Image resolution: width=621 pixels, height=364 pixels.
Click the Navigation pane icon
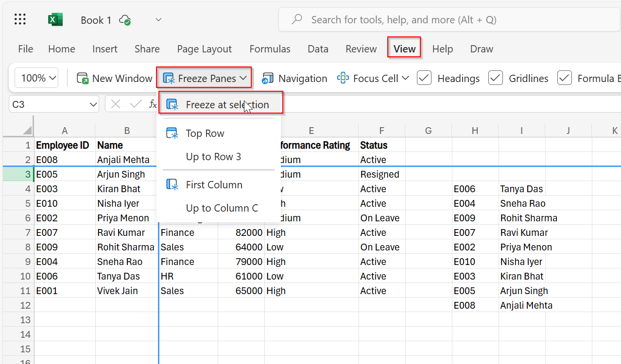(x=268, y=78)
